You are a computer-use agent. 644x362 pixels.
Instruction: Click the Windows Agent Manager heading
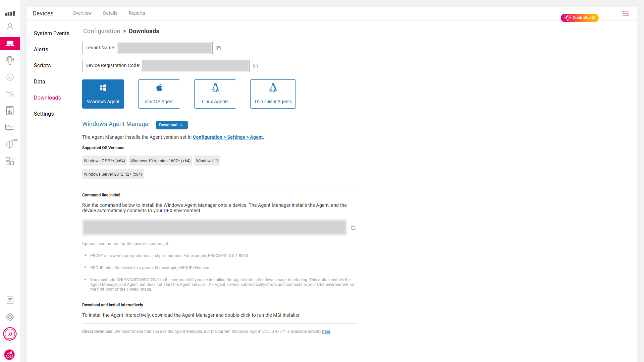(116, 124)
